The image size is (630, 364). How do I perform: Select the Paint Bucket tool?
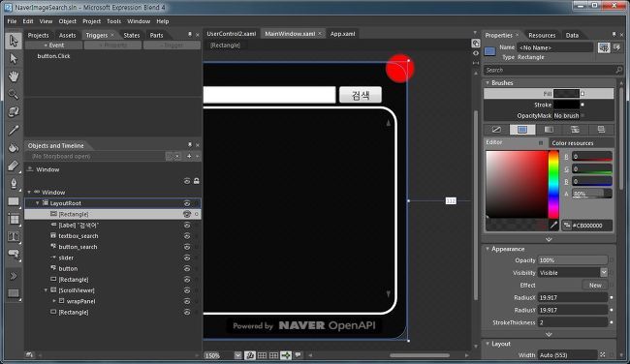(14, 148)
